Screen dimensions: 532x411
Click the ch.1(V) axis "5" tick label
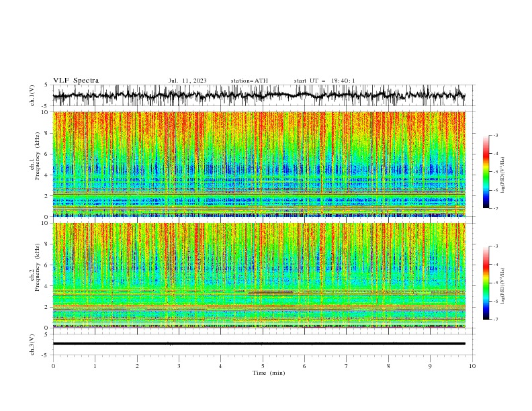pos(46,85)
